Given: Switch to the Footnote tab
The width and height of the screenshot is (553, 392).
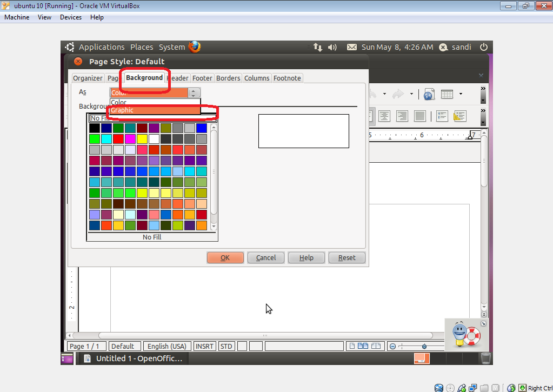Looking at the screenshot, I should point(287,78).
